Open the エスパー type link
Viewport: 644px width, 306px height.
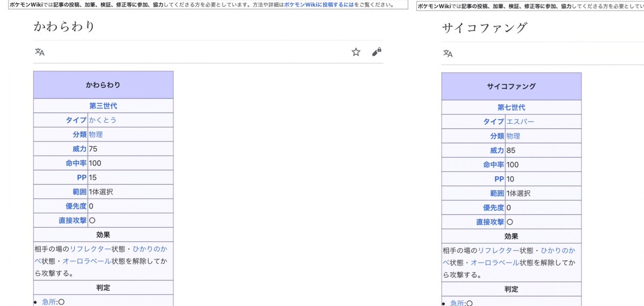(x=521, y=122)
